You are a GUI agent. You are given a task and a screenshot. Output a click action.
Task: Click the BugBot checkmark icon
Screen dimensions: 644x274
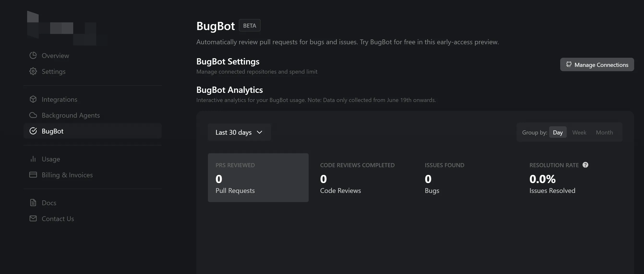point(33,131)
